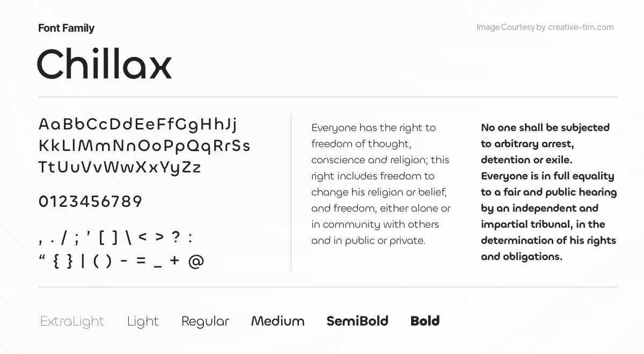The image size is (644, 354).
Task: Click the question mark glyph
Action: [x=175, y=236]
